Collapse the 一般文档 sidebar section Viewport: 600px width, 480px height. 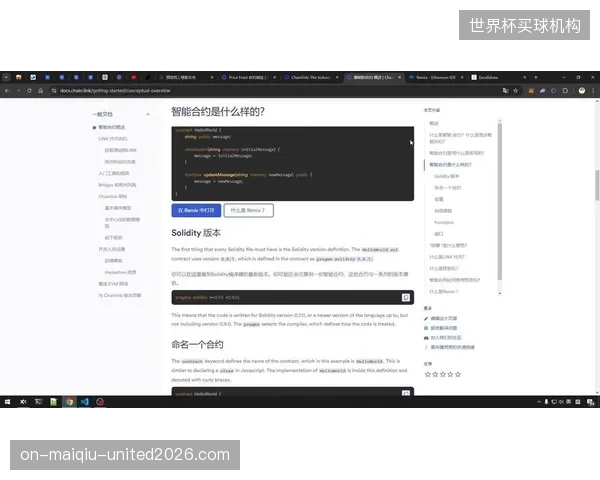148,114
